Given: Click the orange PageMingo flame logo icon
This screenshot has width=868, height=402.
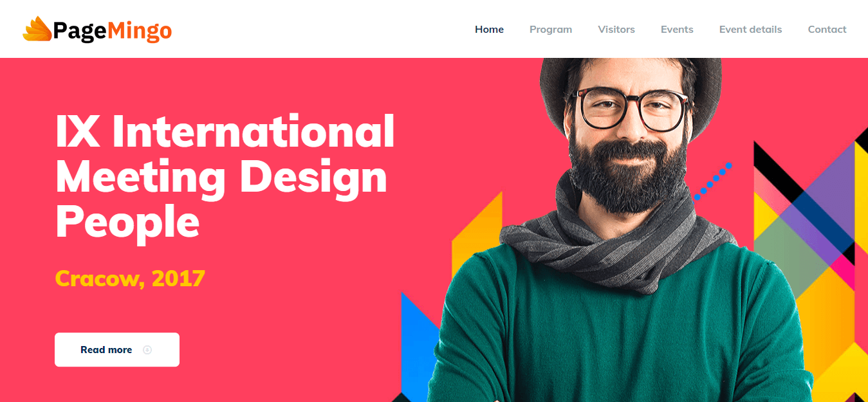Looking at the screenshot, I should pos(37,30).
